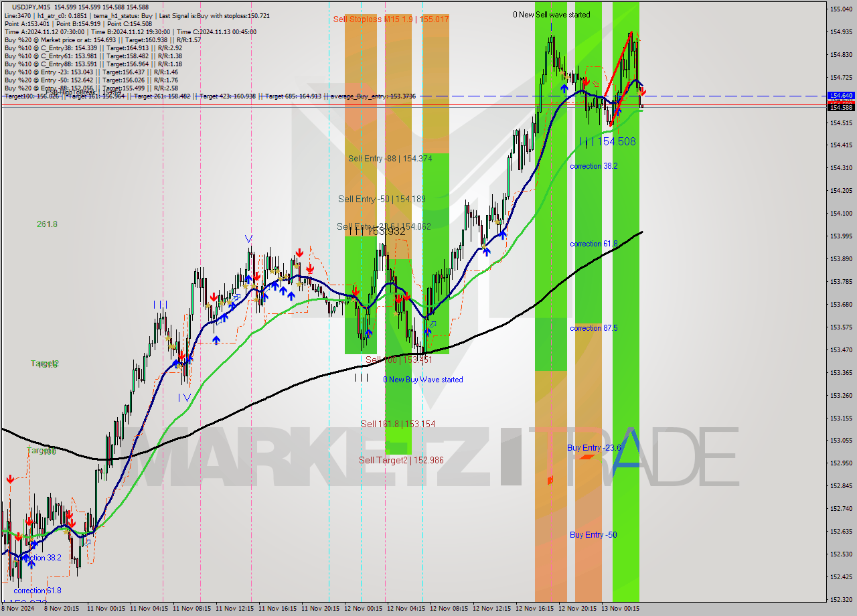Click the 154.310 price axis label
857x616 pixels.
(841, 167)
